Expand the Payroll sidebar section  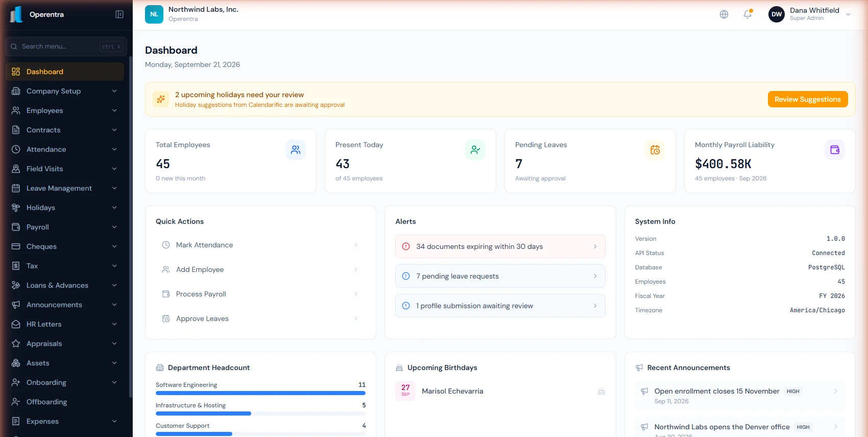(64, 227)
